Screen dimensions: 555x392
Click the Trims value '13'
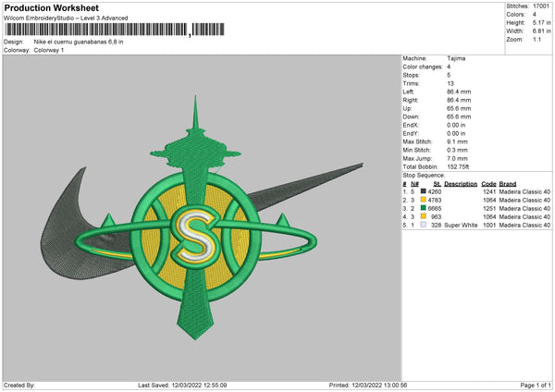click(450, 83)
